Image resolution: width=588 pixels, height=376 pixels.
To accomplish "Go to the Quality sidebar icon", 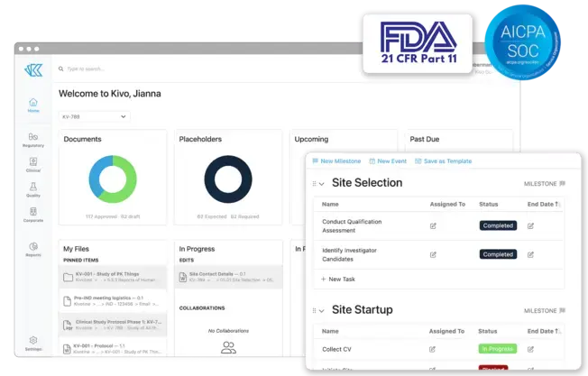I will 33,189.
